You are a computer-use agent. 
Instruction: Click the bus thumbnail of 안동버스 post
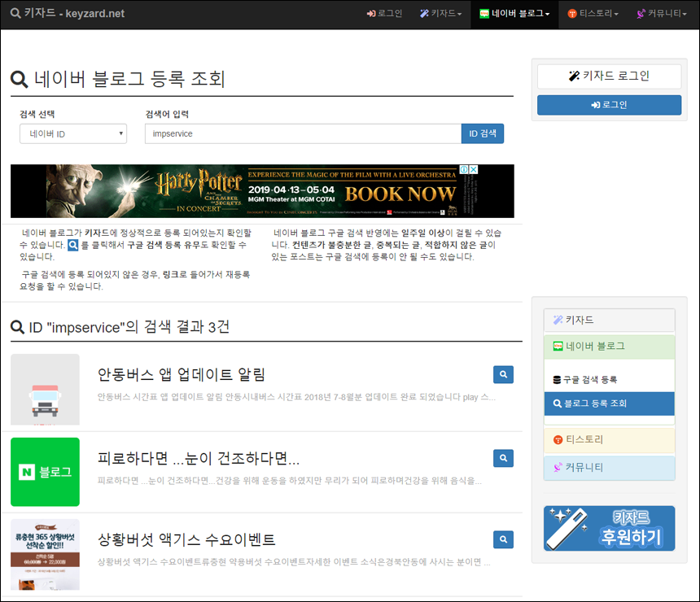pyautogui.click(x=45, y=390)
